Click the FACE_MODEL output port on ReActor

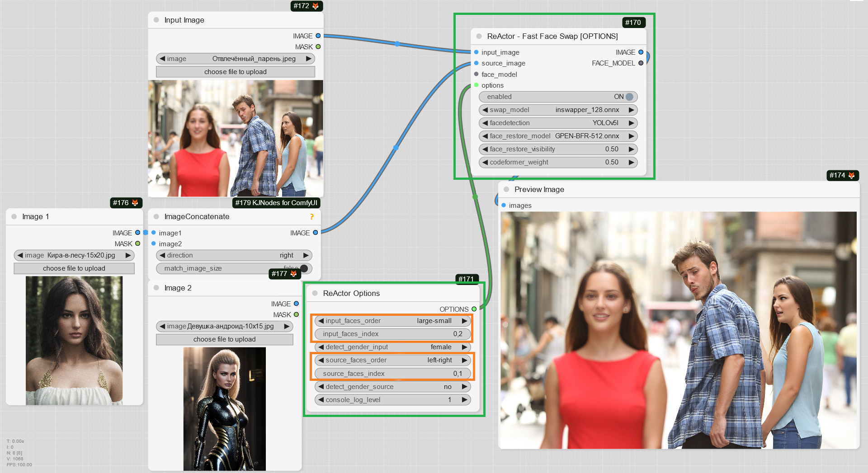(641, 63)
